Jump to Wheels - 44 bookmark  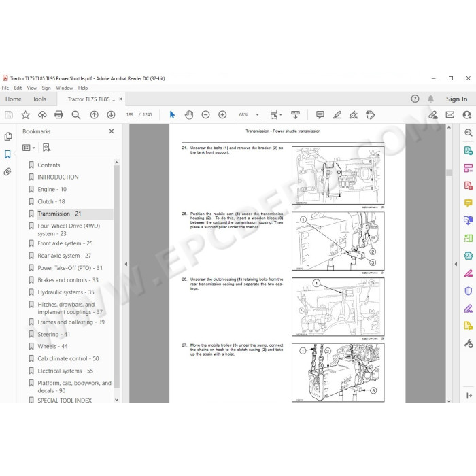click(52, 346)
